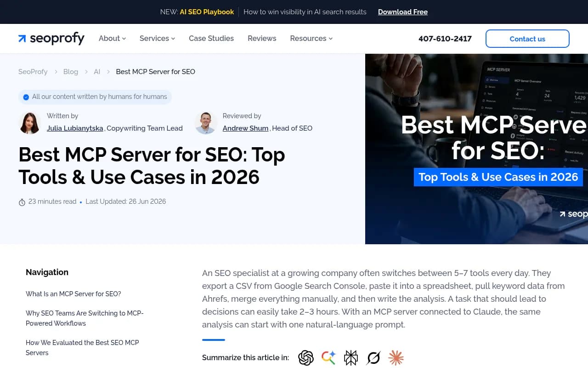Jump to What Is an MCP Server for SEO

point(73,294)
